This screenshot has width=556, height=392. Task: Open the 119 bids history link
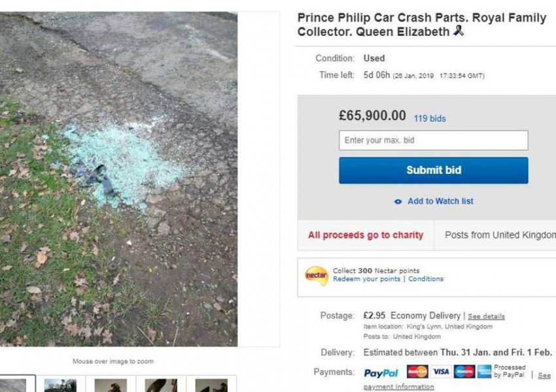pyautogui.click(x=429, y=118)
